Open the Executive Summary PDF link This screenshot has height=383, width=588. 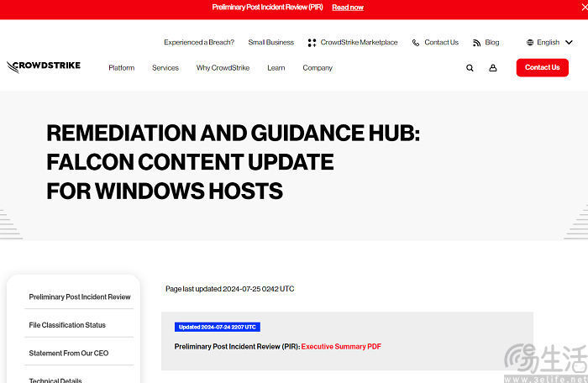pyautogui.click(x=341, y=347)
